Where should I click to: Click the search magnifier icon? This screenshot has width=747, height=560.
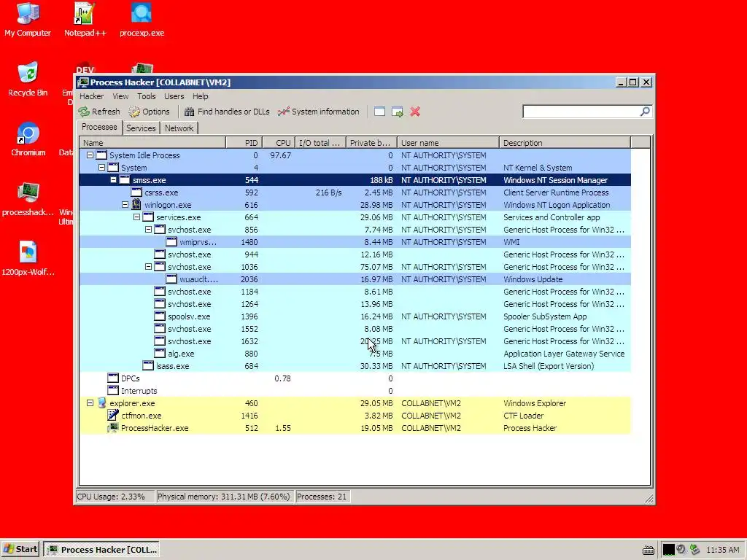coord(645,112)
